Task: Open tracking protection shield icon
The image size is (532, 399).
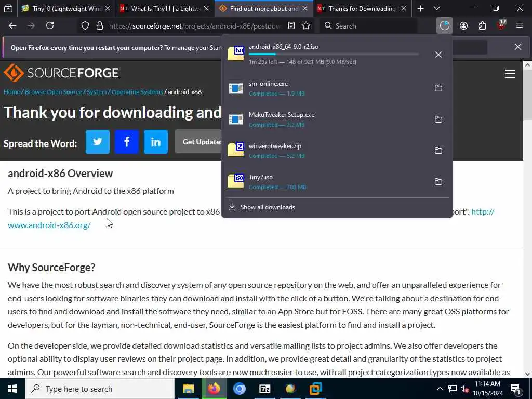Action: (x=85, y=26)
